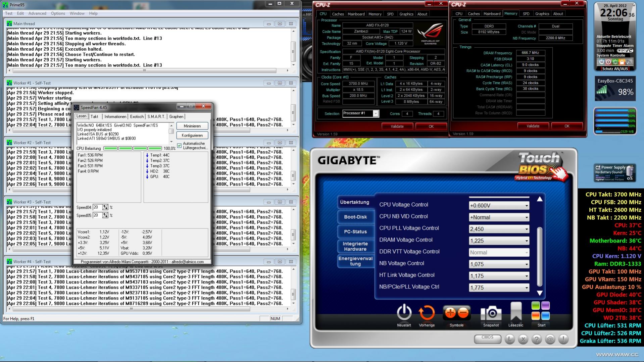Click the ROG logo in the CPU-Z window
Image resolution: width=644 pixels, height=362 pixels.
430,35
